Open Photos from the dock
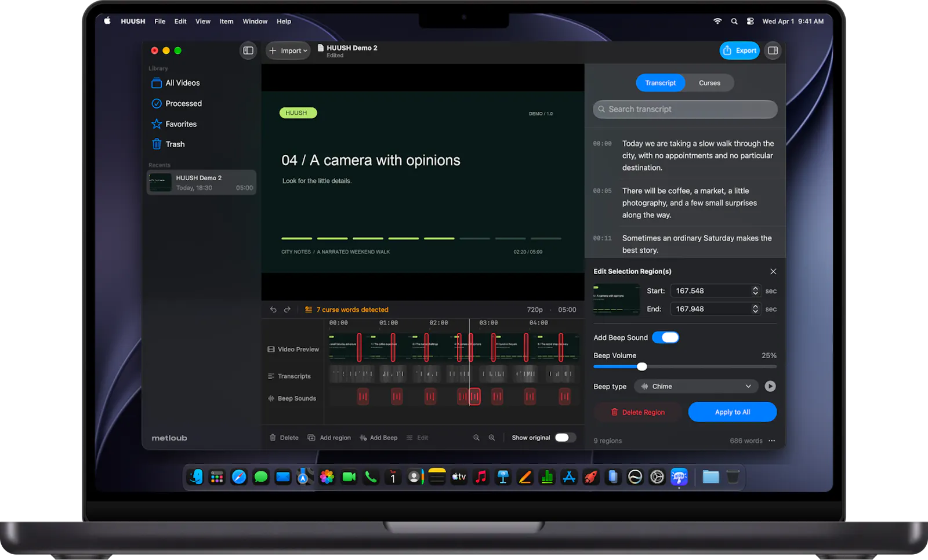This screenshot has height=560, width=928. click(327, 477)
